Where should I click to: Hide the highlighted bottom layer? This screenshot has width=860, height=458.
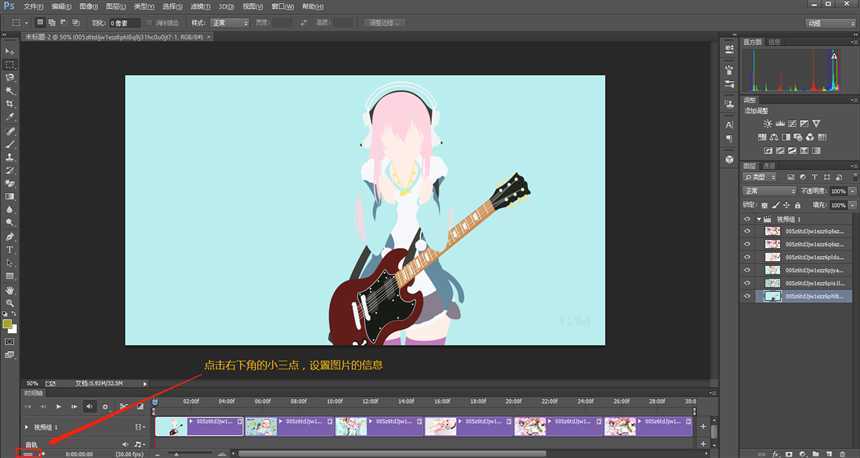click(747, 296)
